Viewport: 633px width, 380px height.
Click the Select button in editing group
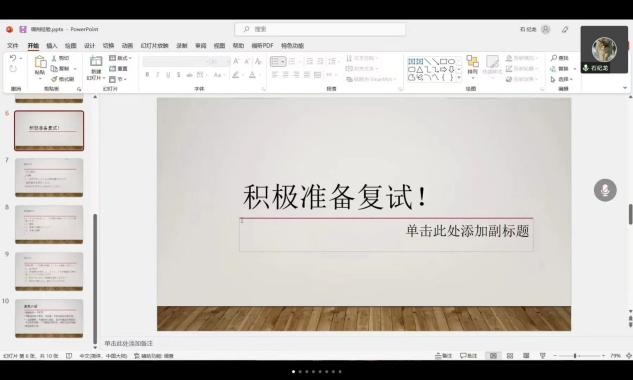(x=562, y=79)
